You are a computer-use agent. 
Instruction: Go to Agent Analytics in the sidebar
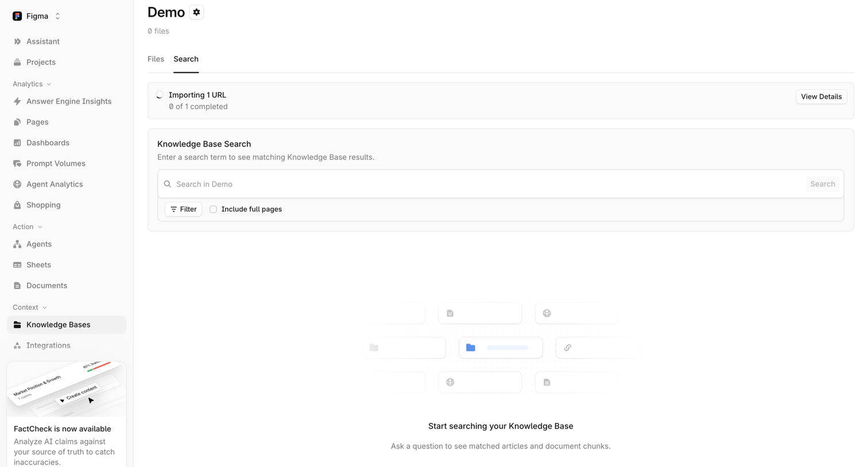(67, 184)
